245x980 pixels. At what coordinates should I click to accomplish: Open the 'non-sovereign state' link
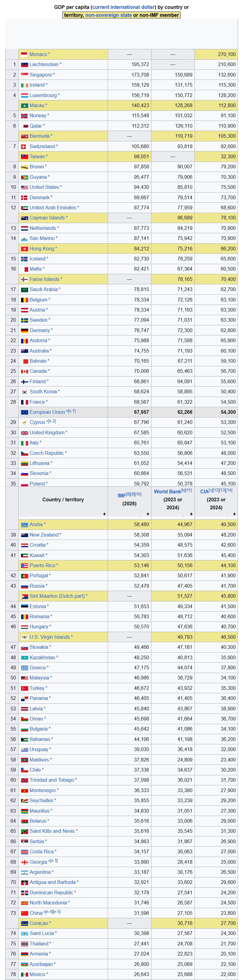[x=108, y=15]
